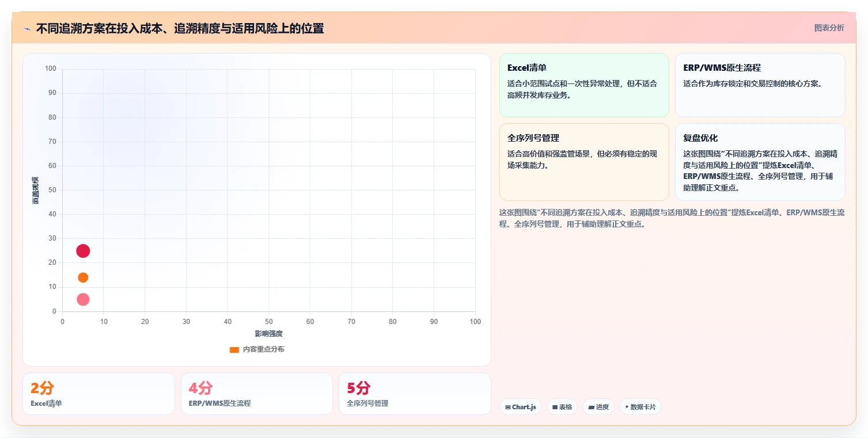Click the 影响强度 x-axis title
Viewport: 868px width, 438px height.
(269, 334)
